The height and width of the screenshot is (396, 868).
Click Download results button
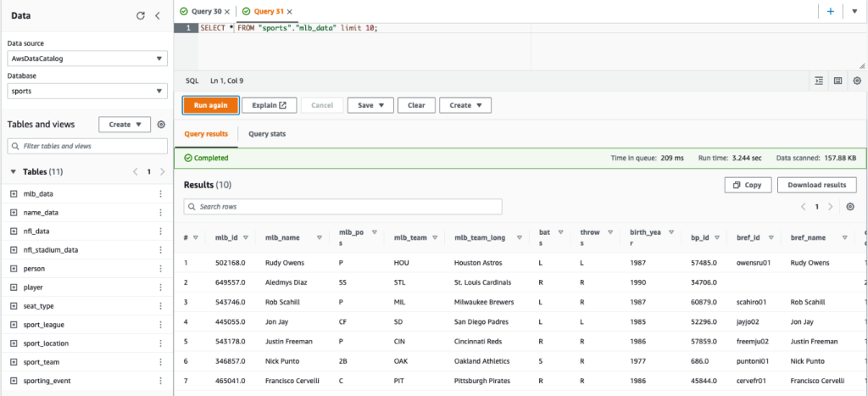[x=817, y=185]
